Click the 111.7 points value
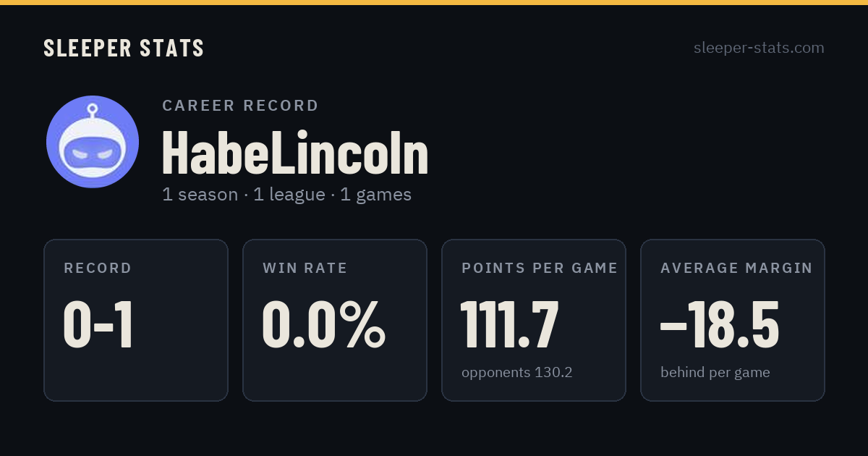This screenshot has height=456, width=868. pyautogui.click(x=510, y=325)
